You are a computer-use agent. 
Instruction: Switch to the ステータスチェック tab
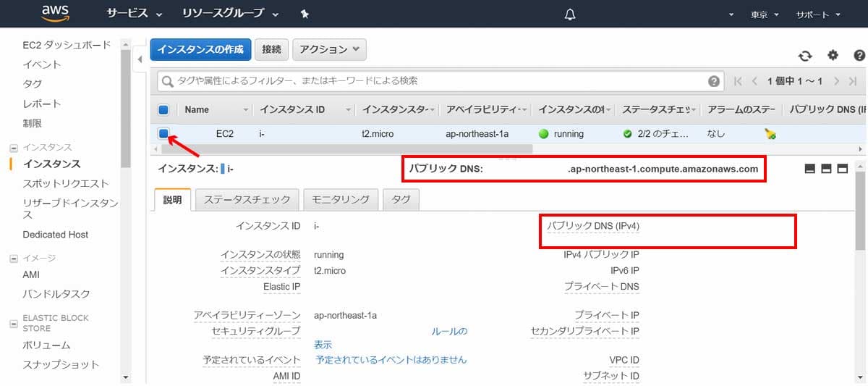(x=247, y=199)
